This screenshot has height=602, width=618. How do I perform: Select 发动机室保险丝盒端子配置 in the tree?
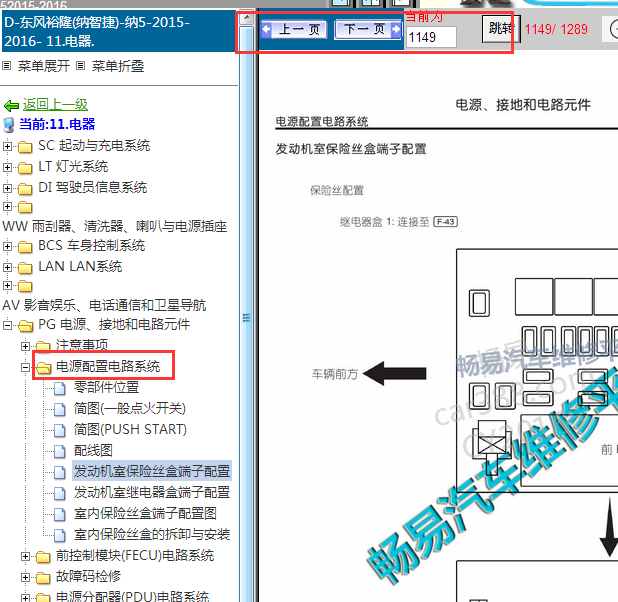click(152, 471)
